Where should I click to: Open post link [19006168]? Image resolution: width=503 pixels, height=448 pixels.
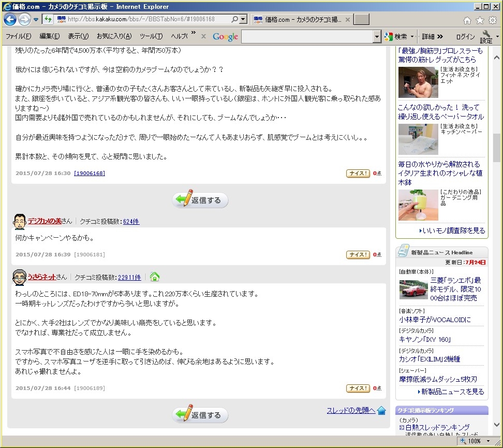(x=90, y=173)
